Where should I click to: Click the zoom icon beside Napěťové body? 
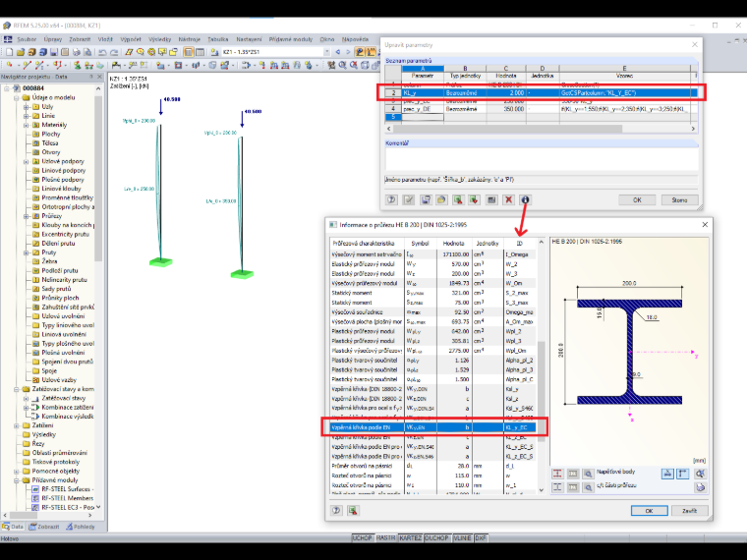point(588,474)
